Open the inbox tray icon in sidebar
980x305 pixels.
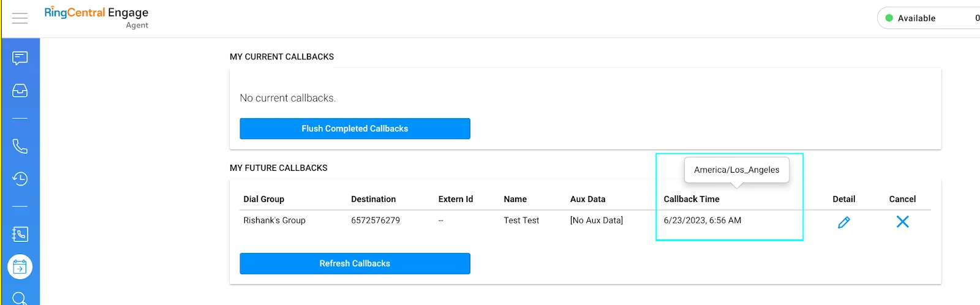[x=20, y=91]
